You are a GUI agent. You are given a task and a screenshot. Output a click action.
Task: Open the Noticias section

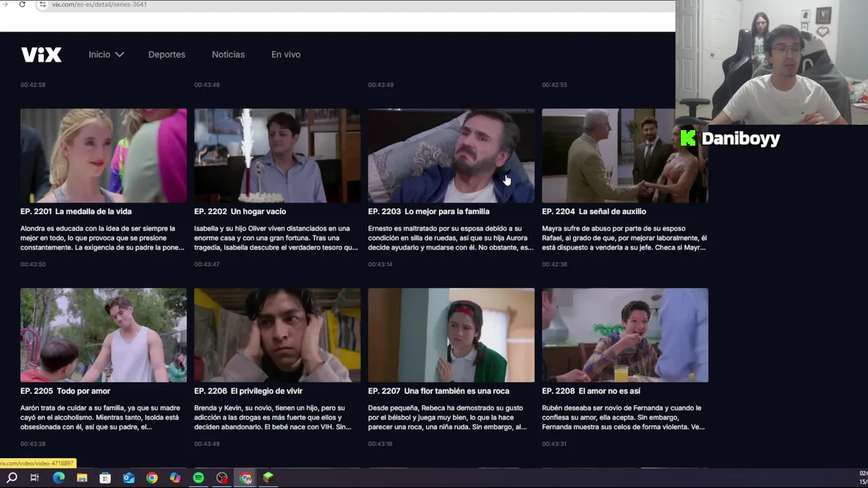(x=228, y=54)
